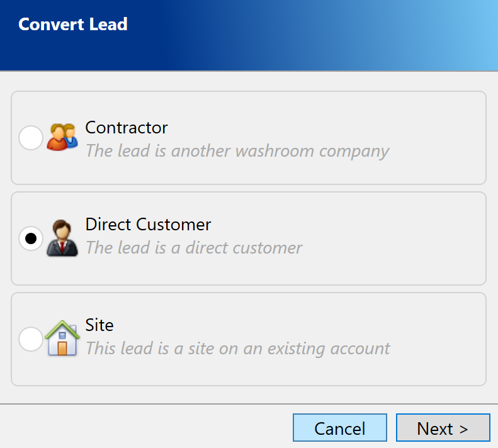Viewport: 498px width, 448px height.
Task: Click the "Convert Lead" dialog title
Action: pyautogui.click(x=73, y=25)
